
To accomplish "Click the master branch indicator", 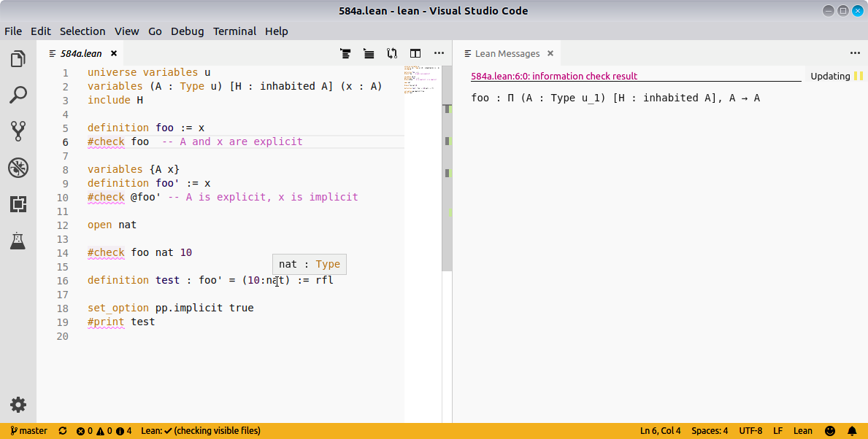I will pyautogui.click(x=29, y=431).
